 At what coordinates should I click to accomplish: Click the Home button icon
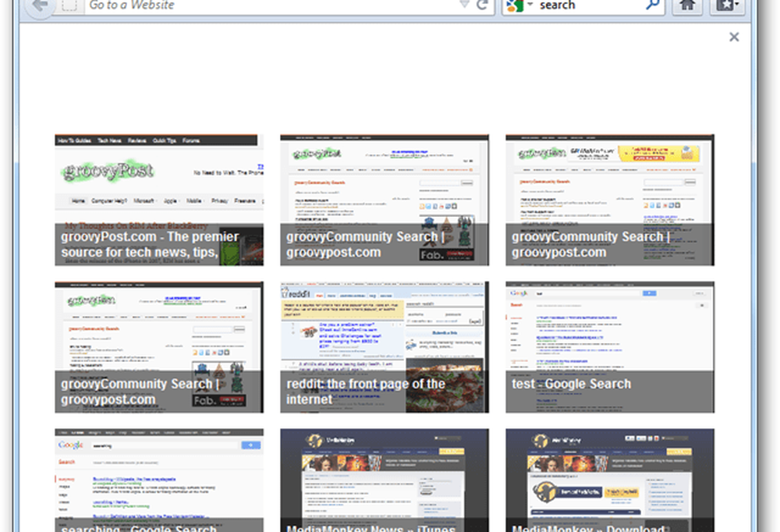coord(687,5)
